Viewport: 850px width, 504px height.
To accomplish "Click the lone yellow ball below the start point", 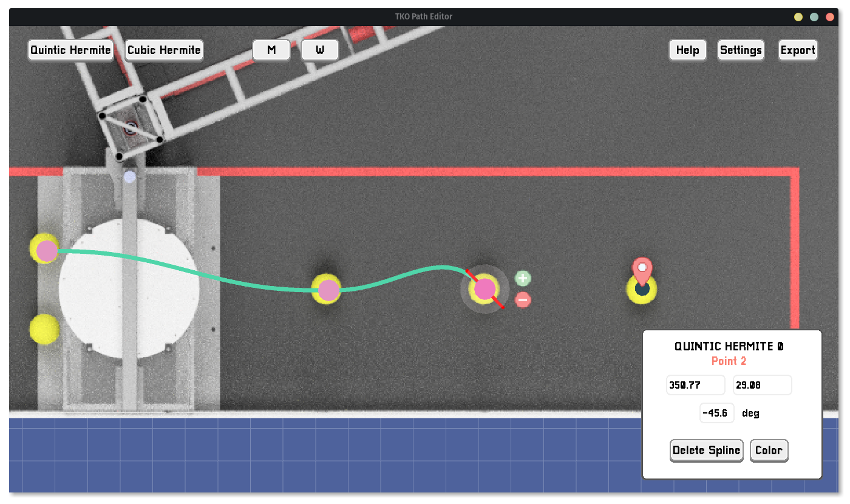I will point(44,329).
